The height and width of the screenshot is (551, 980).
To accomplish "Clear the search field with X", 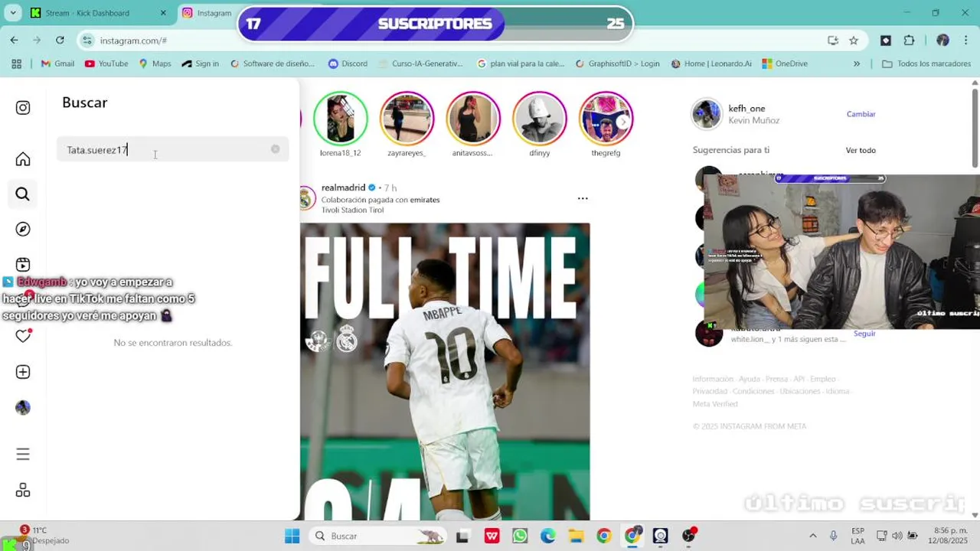I will (x=275, y=149).
